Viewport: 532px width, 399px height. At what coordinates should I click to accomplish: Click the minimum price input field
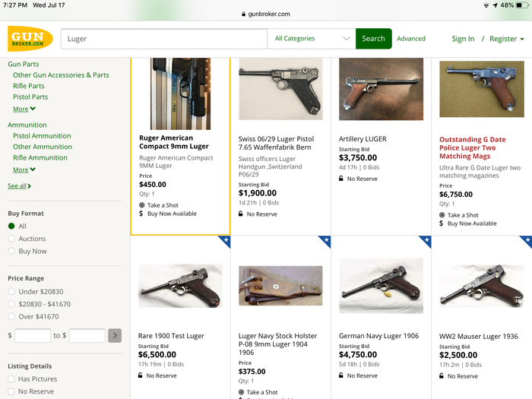coord(33,335)
